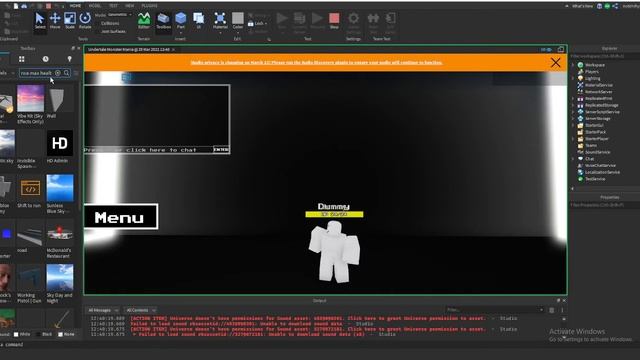The height and width of the screenshot is (360, 640).
Task: Select ReplicatedStorage in Explorer
Action: click(x=602, y=105)
